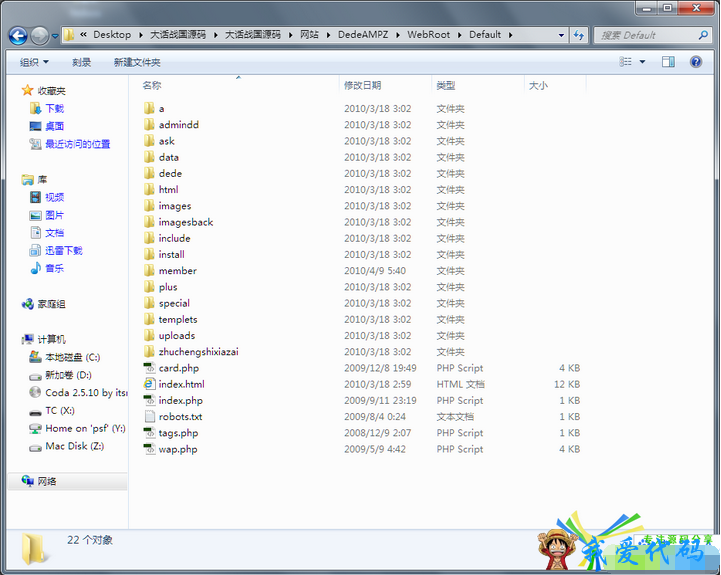This screenshot has height=575, width=721.
Task: Open Home on 'psf' (Y:) drive
Action: tap(85, 428)
